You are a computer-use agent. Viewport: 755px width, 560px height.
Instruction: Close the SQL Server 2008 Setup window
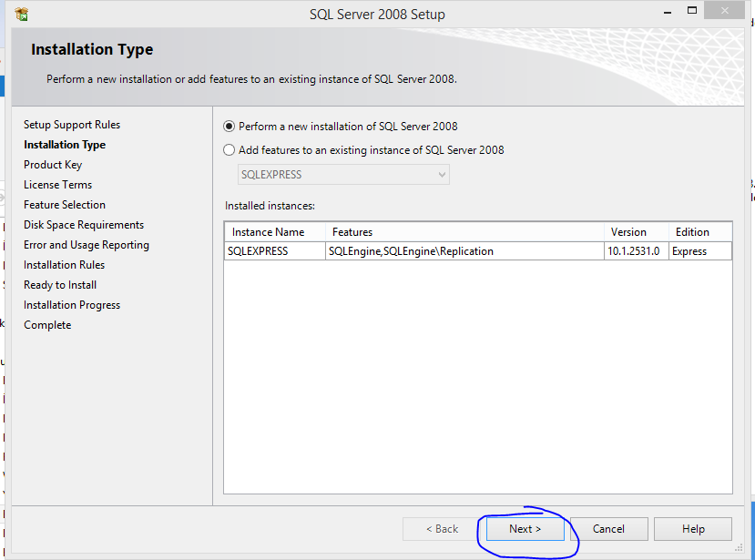coord(724,11)
